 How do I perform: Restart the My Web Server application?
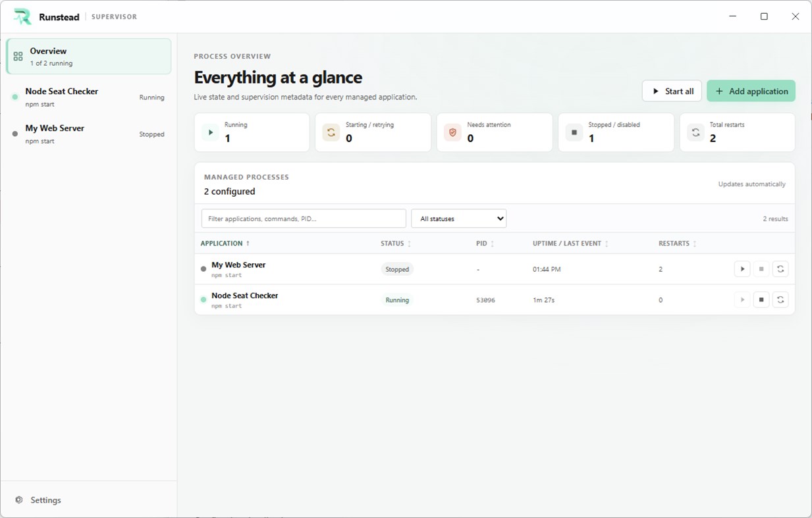click(780, 269)
